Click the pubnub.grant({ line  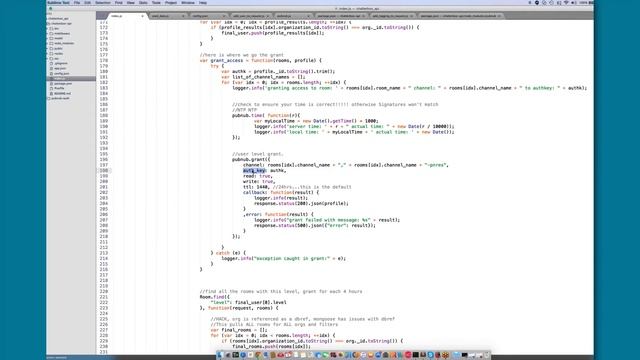[251, 160]
